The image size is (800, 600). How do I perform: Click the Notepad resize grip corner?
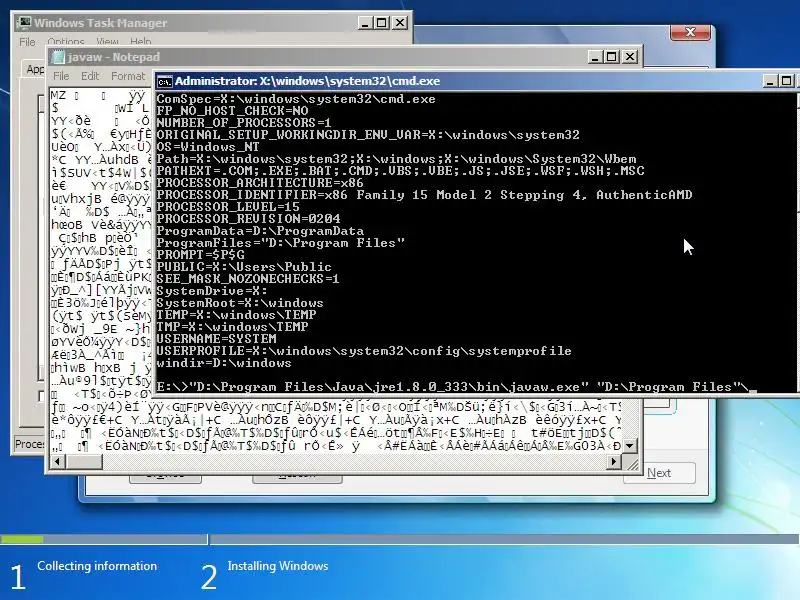point(631,463)
